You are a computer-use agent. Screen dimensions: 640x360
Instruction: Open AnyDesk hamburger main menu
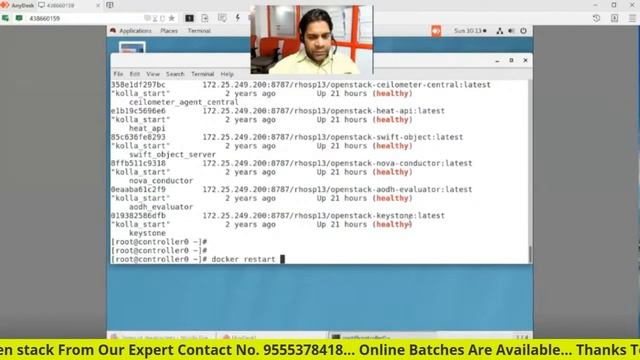pos(632,18)
